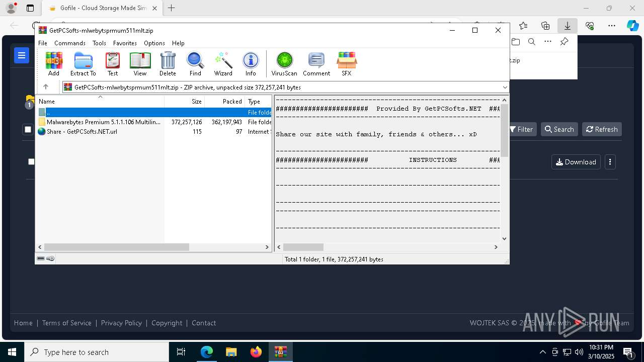Open Gofile file options three-dot menu
The width and height of the screenshot is (644, 362).
(x=610, y=162)
